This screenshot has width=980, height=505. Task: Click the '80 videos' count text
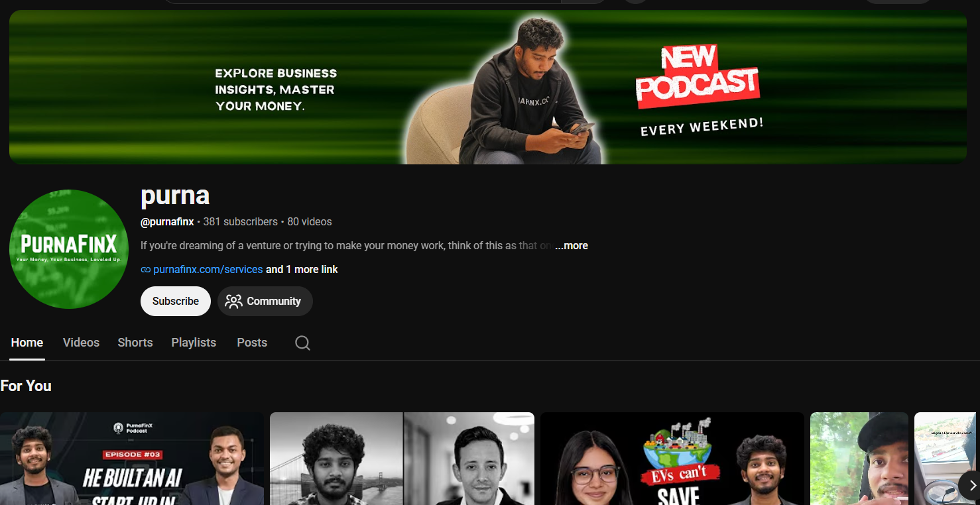[x=310, y=222]
